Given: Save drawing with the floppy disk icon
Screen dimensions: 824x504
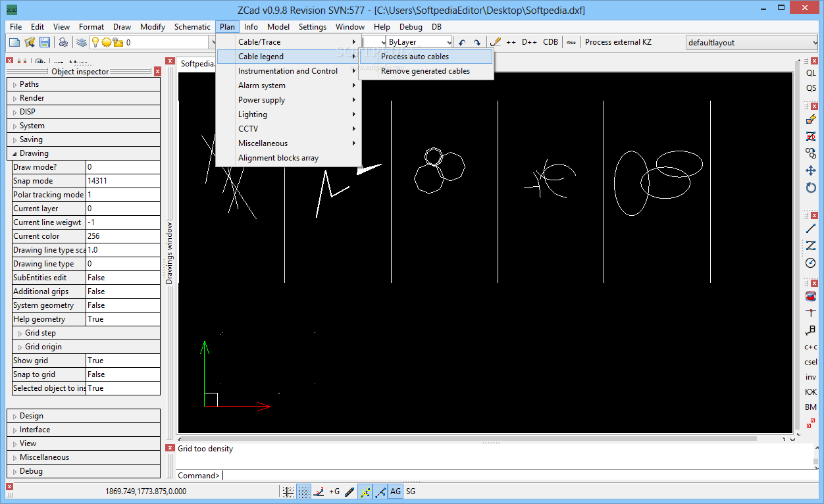Looking at the screenshot, I should 45,42.
